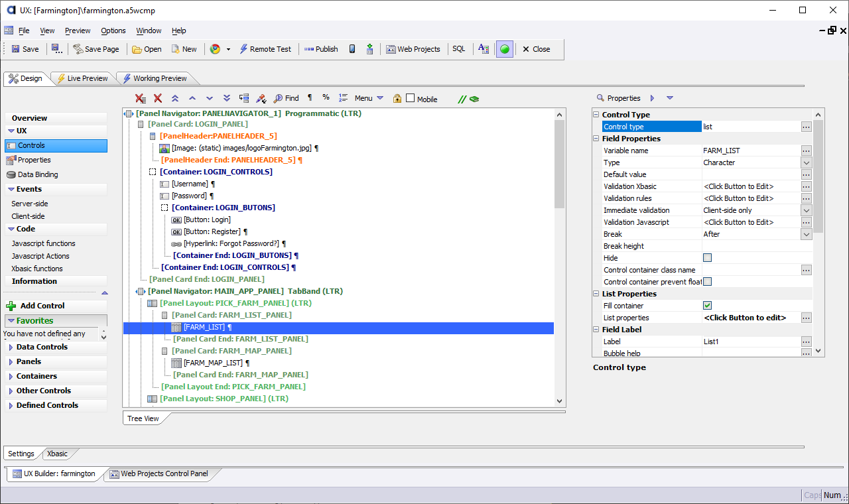Screen dimensions: 849x504
Task: Toggle the Mobile checkbox
Action: [x=411, y=98]
